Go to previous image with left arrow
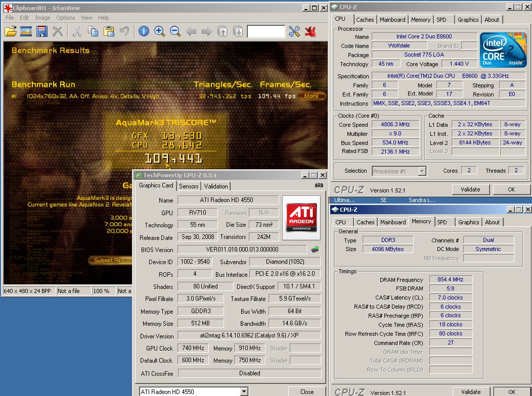Screen dimensions: 532x396 point(191,32)
